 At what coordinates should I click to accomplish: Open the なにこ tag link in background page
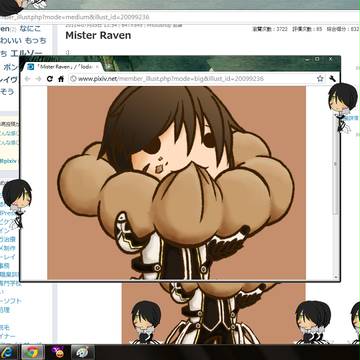[30, 29]
